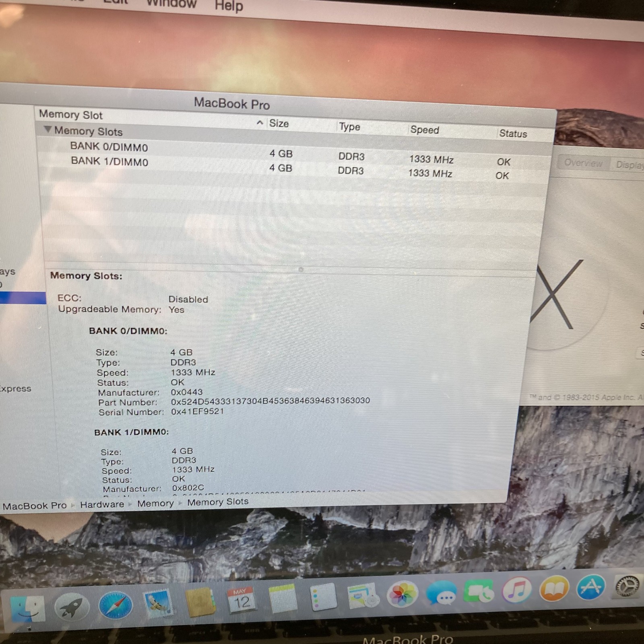Click Manufacturer value 0x0443
This screenshot has width=644, height=644.
point(187,392)
